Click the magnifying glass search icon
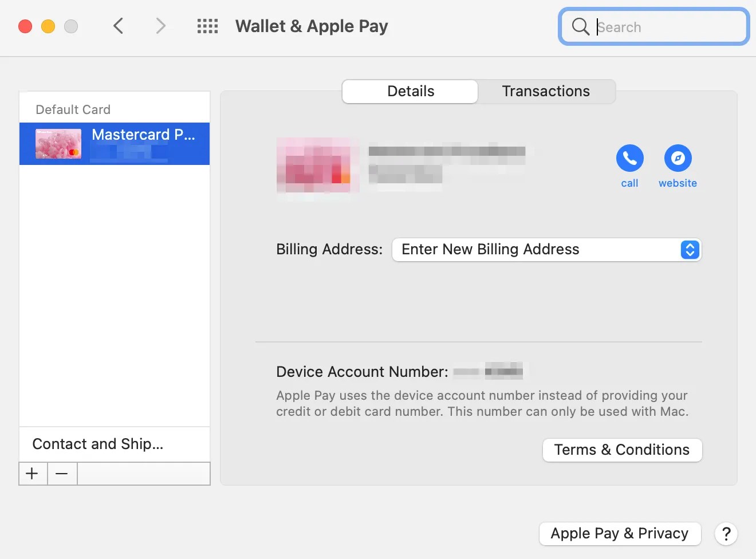756x559 pixels. point(580,26)
